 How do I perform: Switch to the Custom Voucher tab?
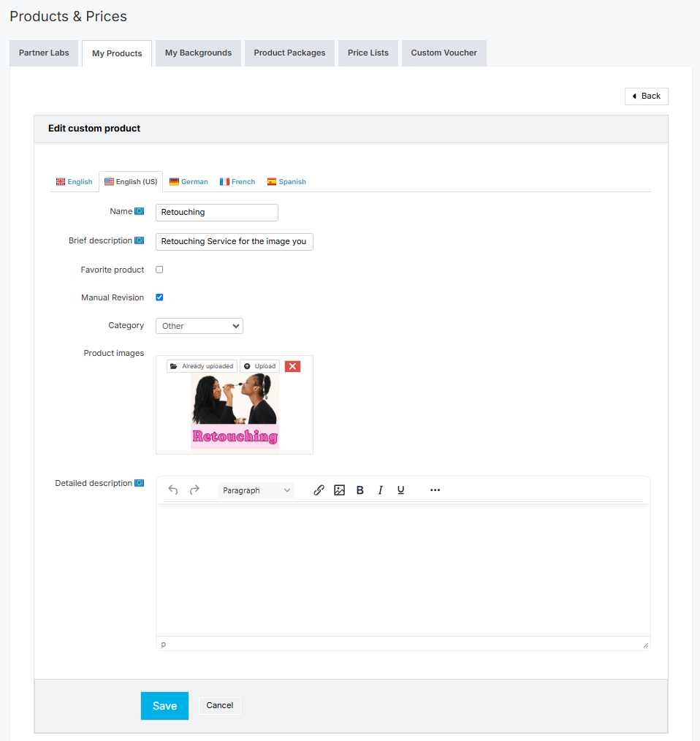pyautogui.click(x=444, y=53)
